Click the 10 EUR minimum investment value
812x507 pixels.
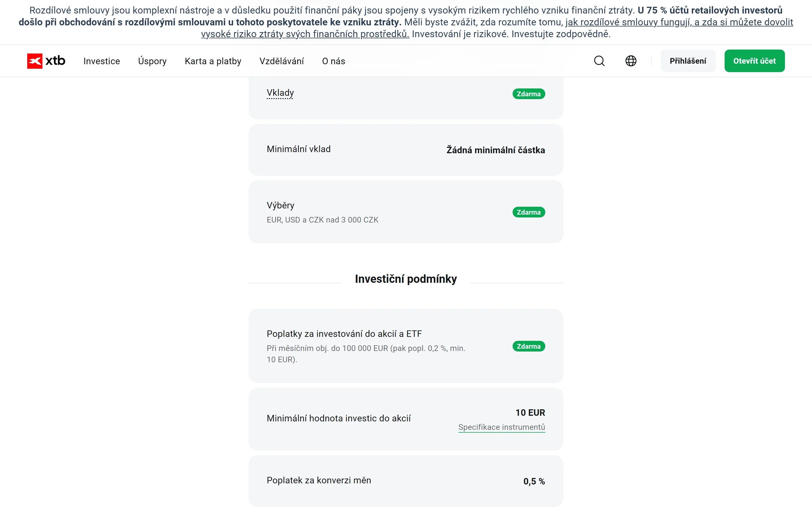pos(530,412)
